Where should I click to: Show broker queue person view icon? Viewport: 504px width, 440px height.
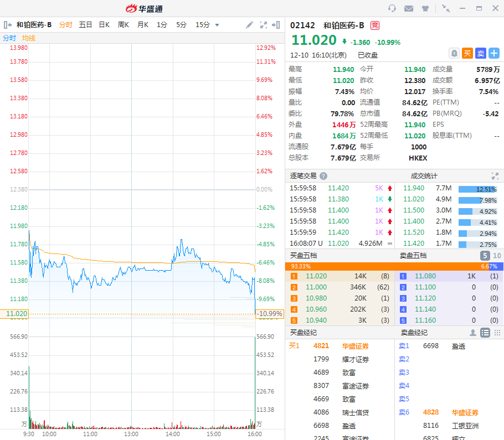(473, 333)
